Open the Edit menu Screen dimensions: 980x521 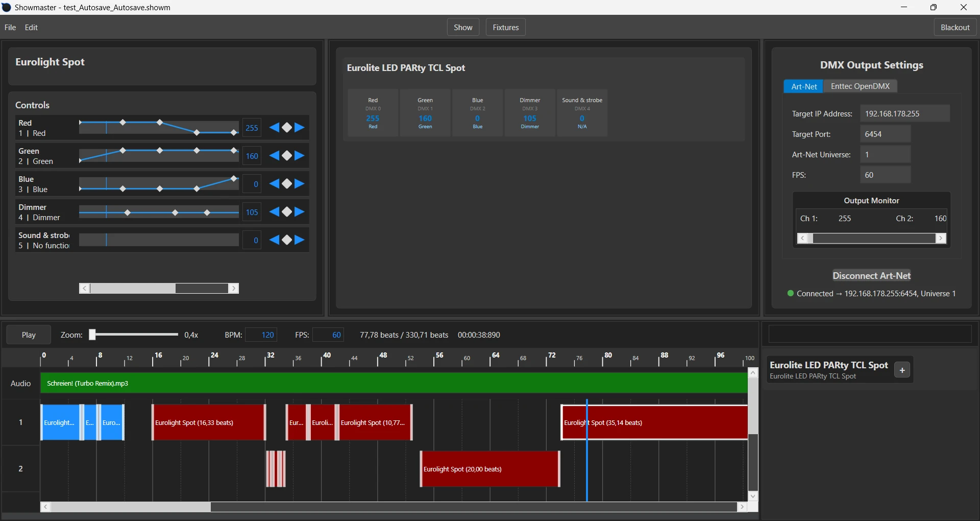(x=31, y=27)
